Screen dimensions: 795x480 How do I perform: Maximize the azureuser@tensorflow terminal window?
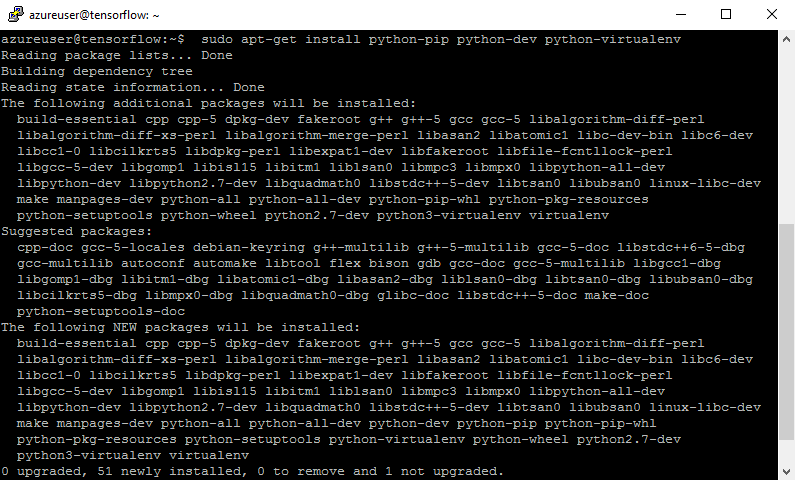(726, 14)
